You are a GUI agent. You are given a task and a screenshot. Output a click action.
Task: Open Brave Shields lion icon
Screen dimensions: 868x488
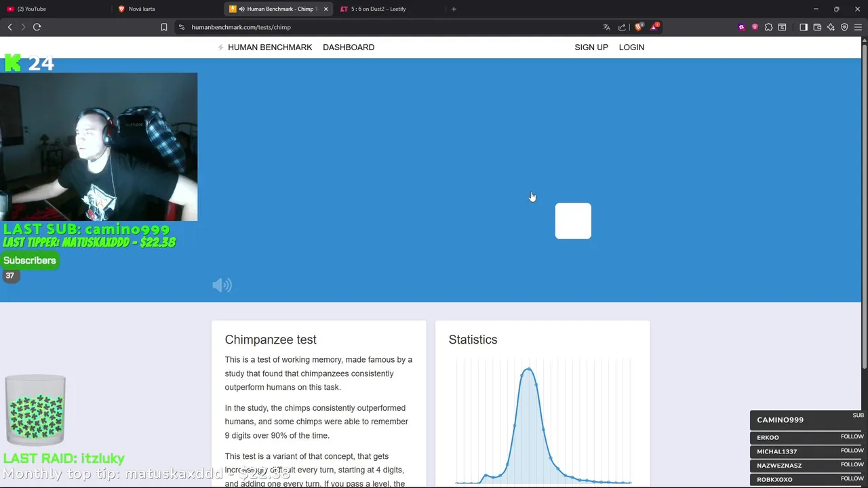[638, 27]
